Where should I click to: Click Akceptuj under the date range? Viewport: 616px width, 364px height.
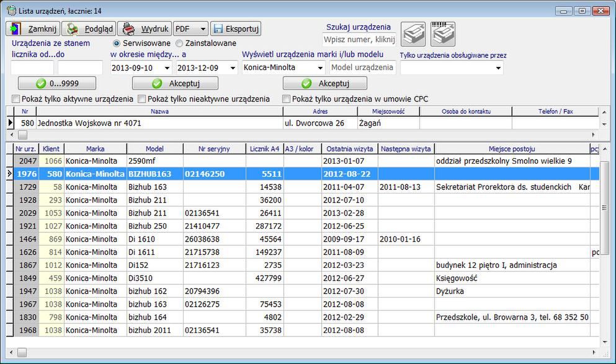coord(175,83)
